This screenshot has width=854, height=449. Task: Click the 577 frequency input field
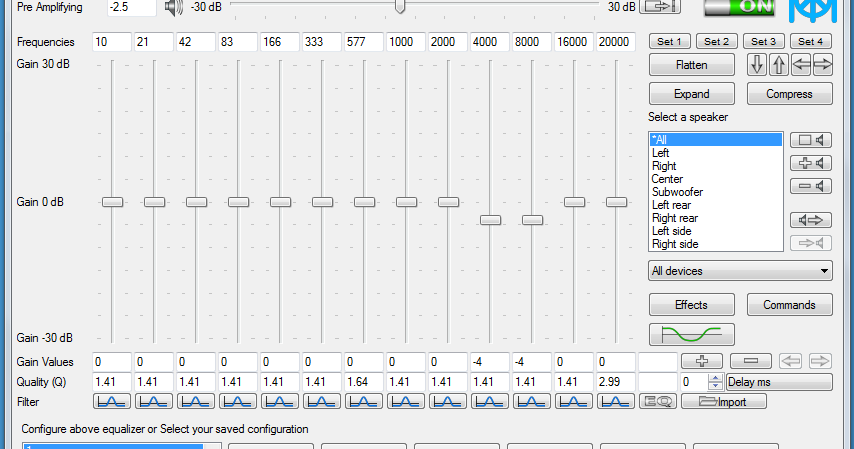pos(364,42)
